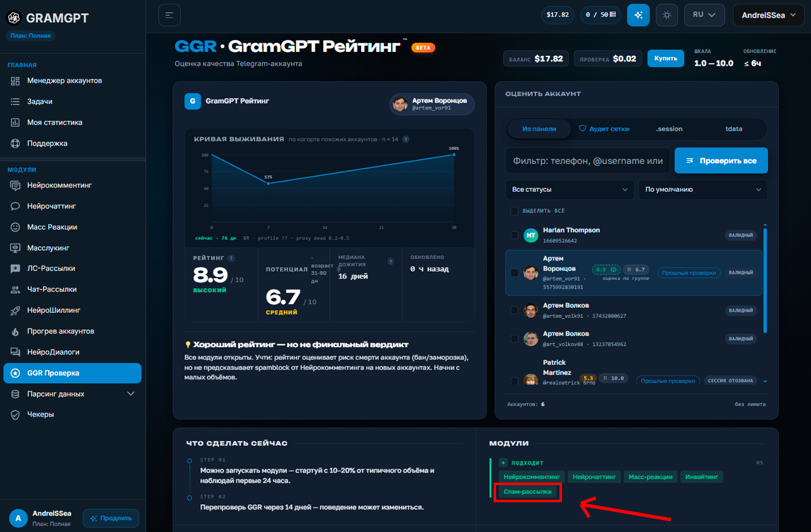Open Моя статистика chart icon

(x=15, y=122)
